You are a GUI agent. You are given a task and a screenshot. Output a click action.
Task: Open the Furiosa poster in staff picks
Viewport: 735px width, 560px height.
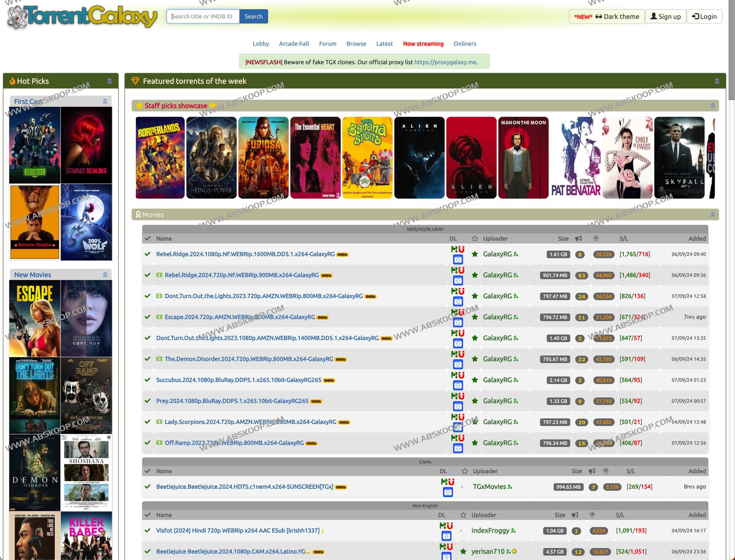(263, 158)
